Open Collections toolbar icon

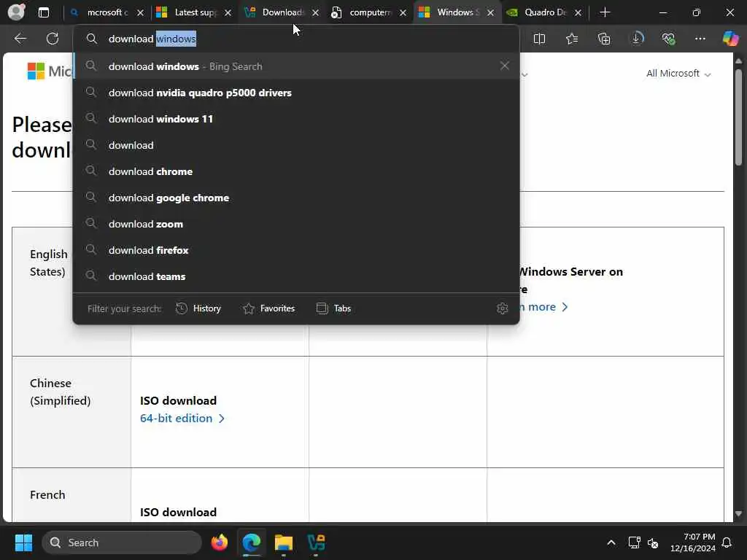pos(604,39)
